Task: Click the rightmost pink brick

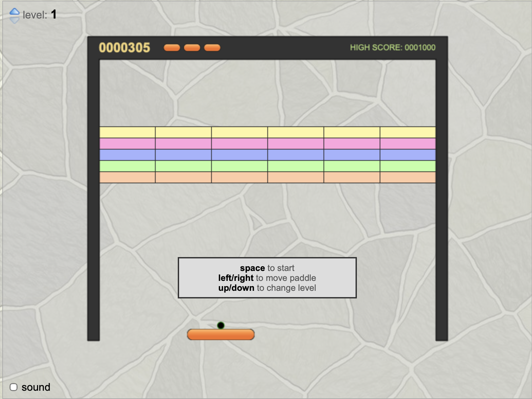Action: [408, 144]
